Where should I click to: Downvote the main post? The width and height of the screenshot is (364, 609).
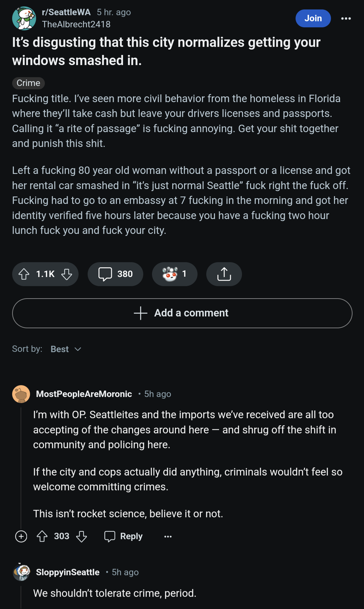67,274
